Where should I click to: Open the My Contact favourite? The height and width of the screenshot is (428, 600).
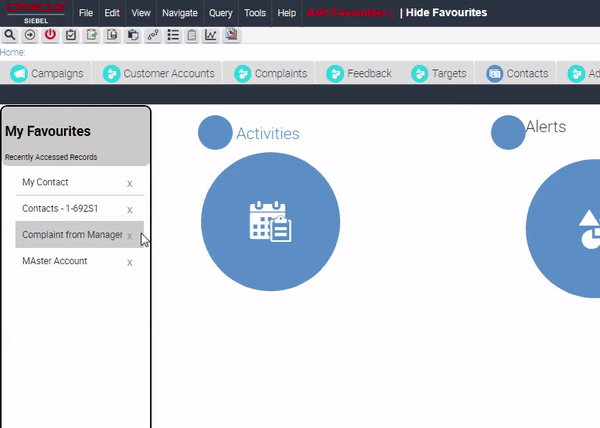point(45,182)
